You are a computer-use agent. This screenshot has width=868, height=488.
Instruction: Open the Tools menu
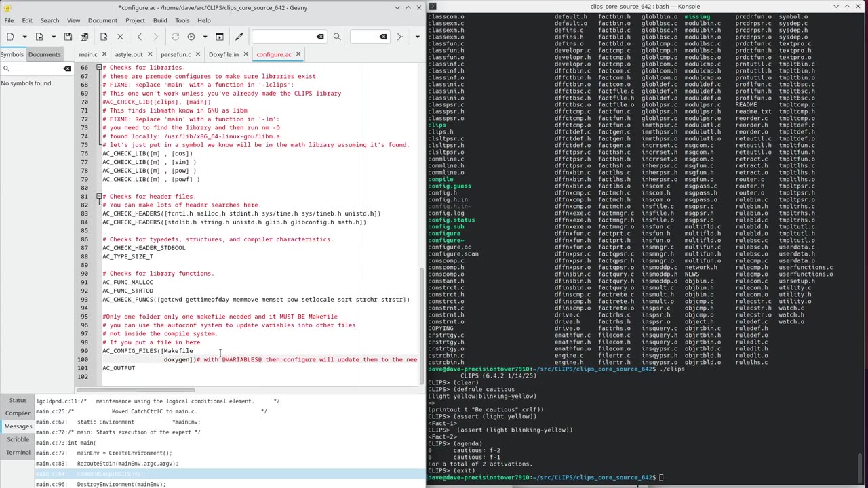pos(183,20)
